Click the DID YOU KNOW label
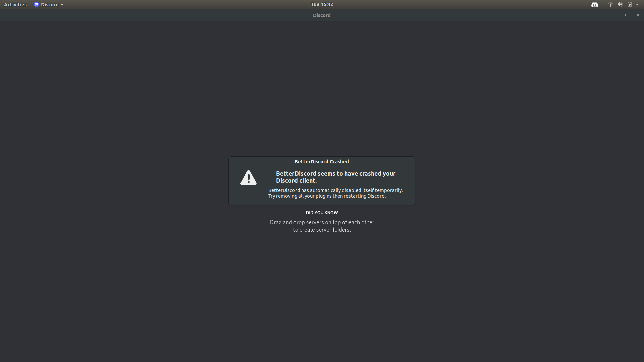The height and width of the screenshot is (362, 644). tap(322, 212)
